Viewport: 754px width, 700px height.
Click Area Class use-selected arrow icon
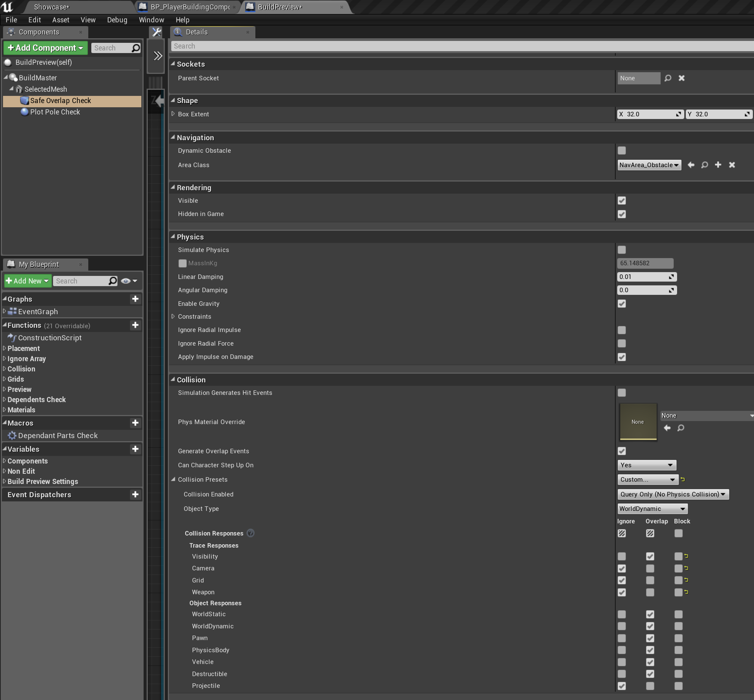[x=691, y=165]
